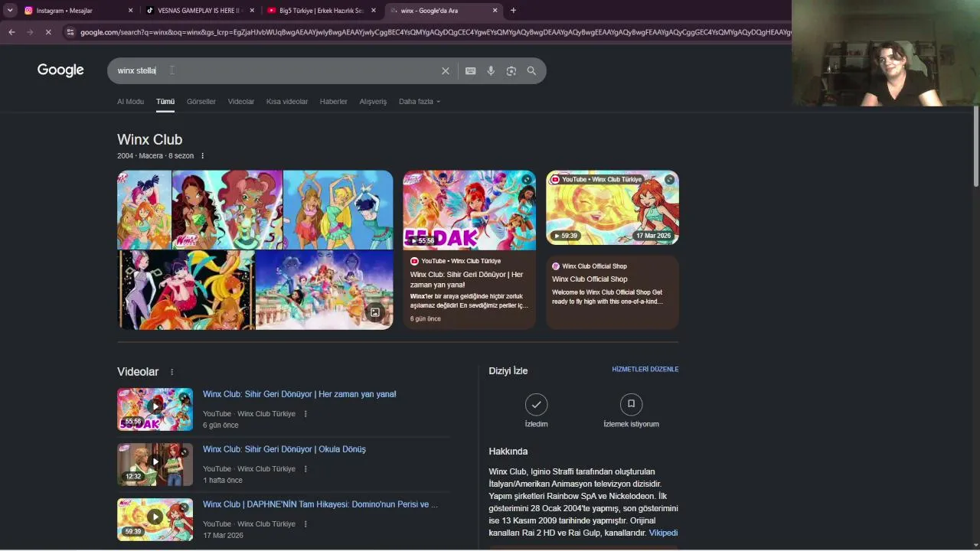Image resolution: width=980 pixels, height=551 pixels.
Task: Go back to the previous page
Action: click(11, 32)
